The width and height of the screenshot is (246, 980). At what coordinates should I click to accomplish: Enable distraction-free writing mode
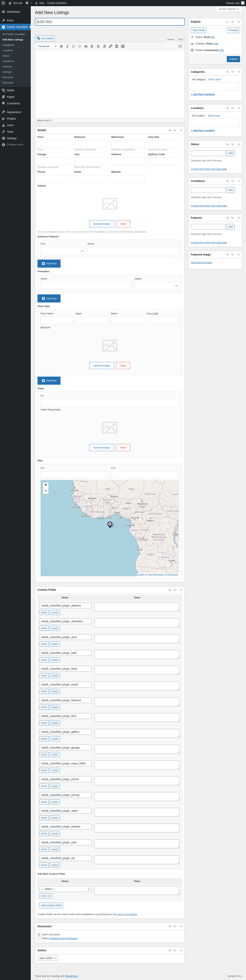point(180,46)
